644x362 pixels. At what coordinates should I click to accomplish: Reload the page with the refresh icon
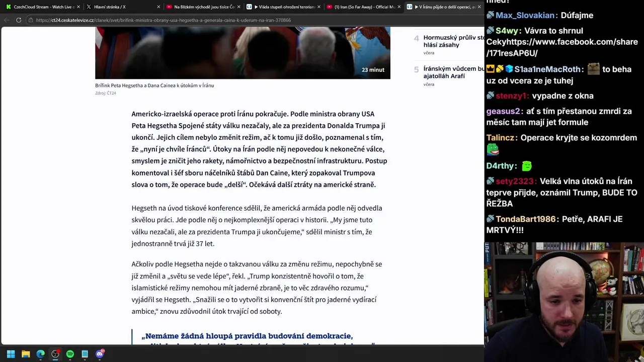click(x=19, y=20)
